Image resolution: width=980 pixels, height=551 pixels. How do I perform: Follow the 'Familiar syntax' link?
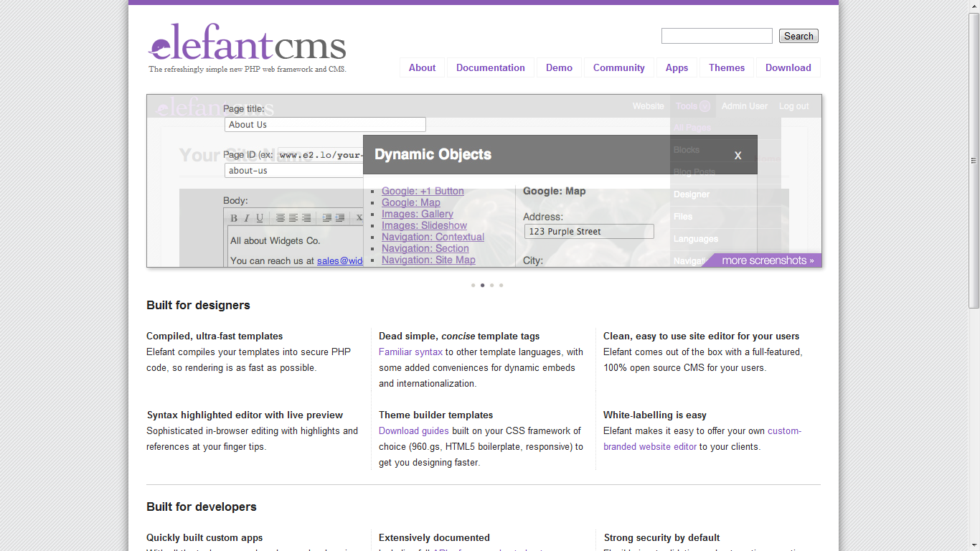tap(410, 352)
